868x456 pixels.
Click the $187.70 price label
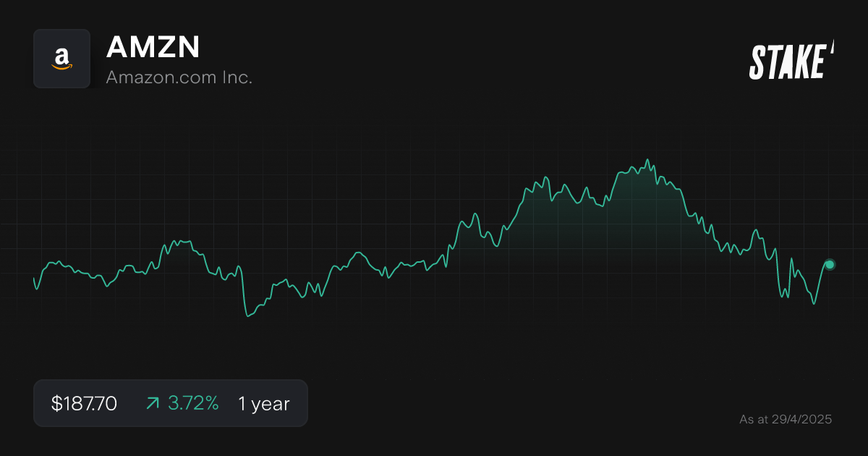click(83, 403)
